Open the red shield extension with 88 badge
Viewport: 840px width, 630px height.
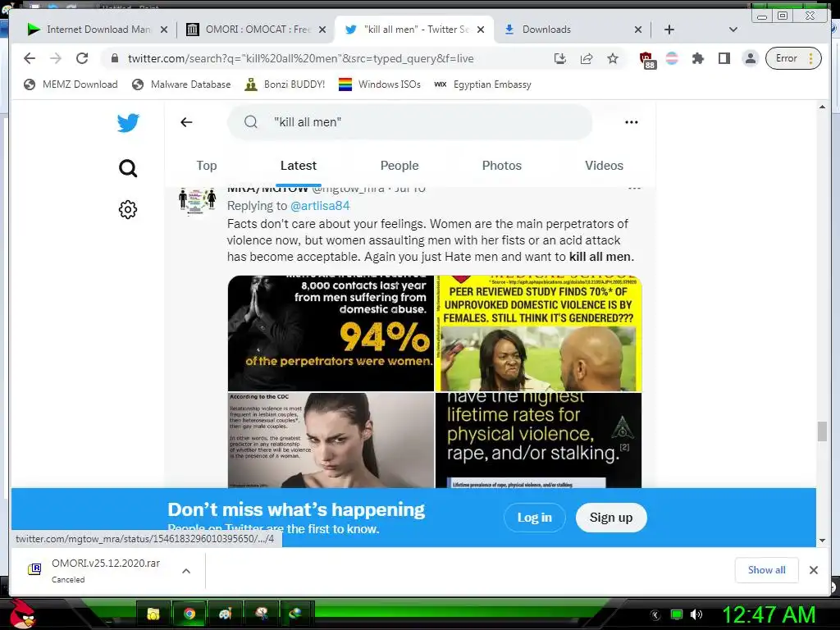point(646,59)
